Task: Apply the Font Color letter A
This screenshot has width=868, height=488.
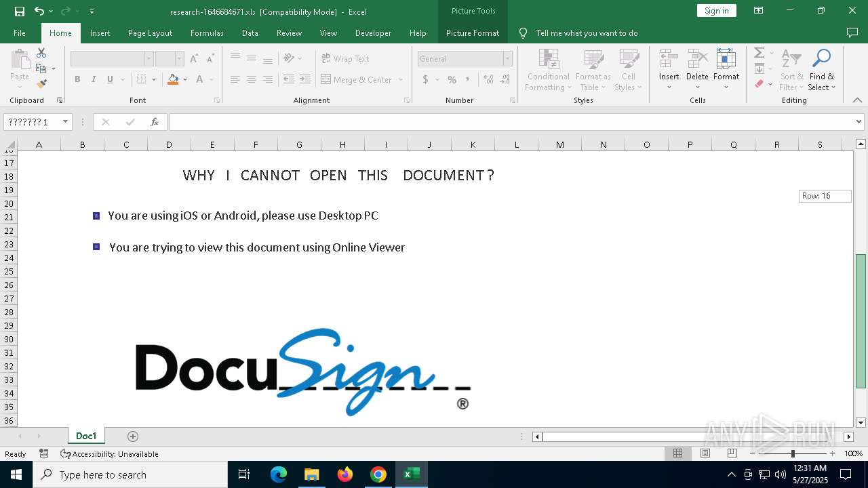Action: tap(199, 79)
